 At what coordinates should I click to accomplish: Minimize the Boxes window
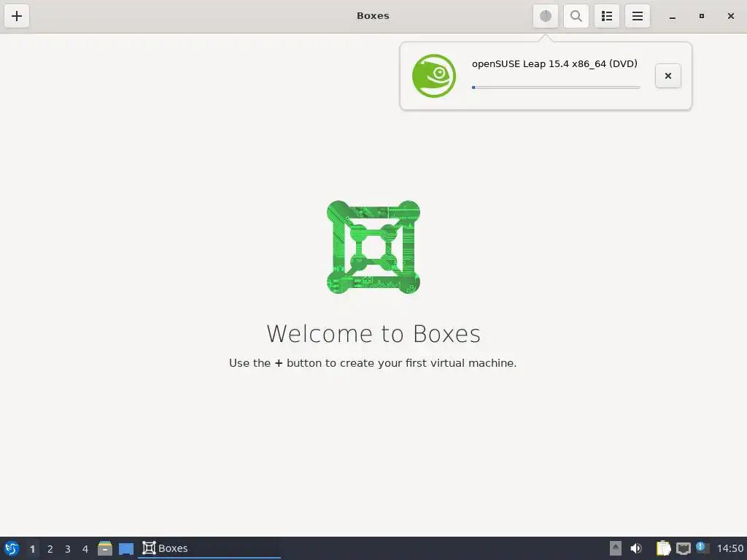point(672,16)
